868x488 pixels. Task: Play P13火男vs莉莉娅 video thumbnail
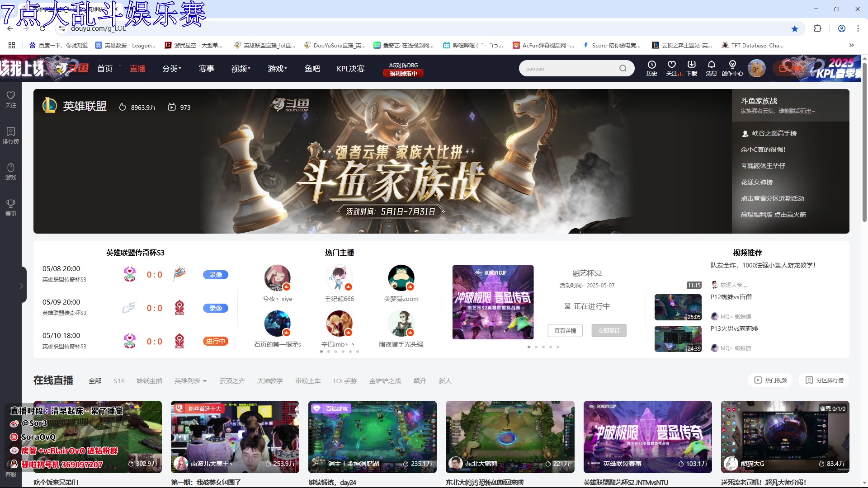(678, 339)
